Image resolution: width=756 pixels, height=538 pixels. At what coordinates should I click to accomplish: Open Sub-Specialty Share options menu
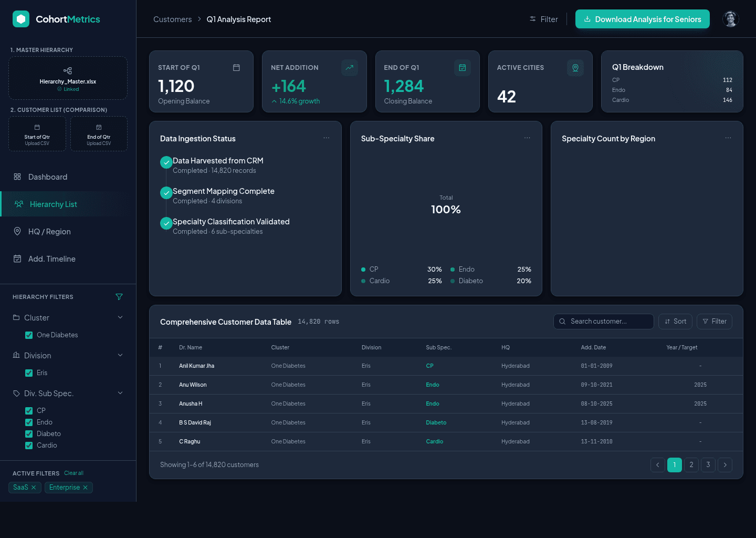pyautogui.click(x=527, y=138)
